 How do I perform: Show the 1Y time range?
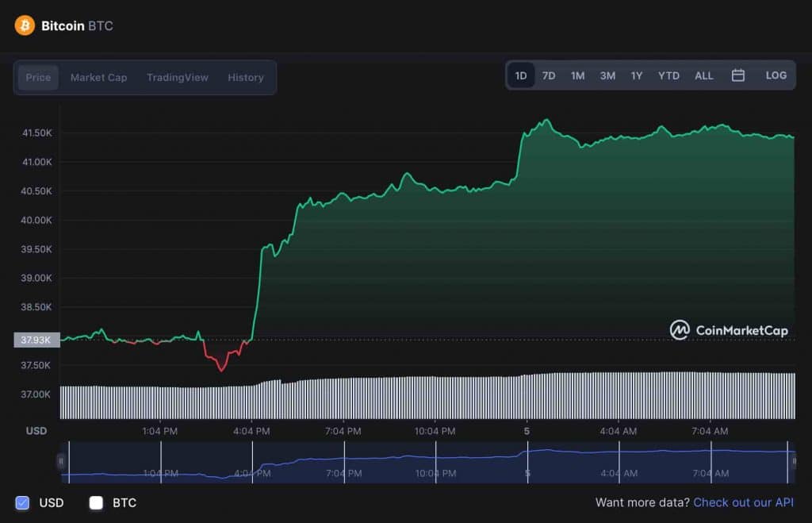(x=637, y=76)
